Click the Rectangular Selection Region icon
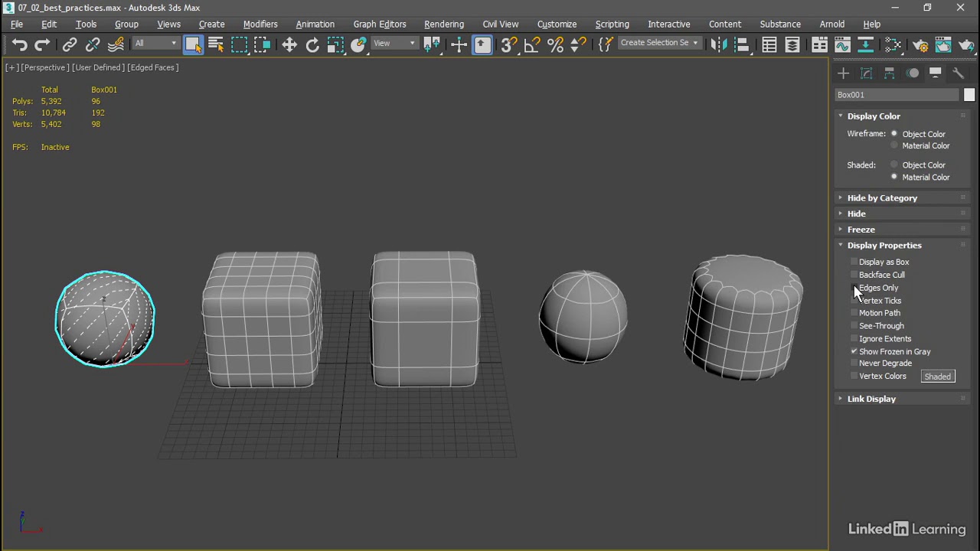The image size is (980, 551). click(239, 45)
